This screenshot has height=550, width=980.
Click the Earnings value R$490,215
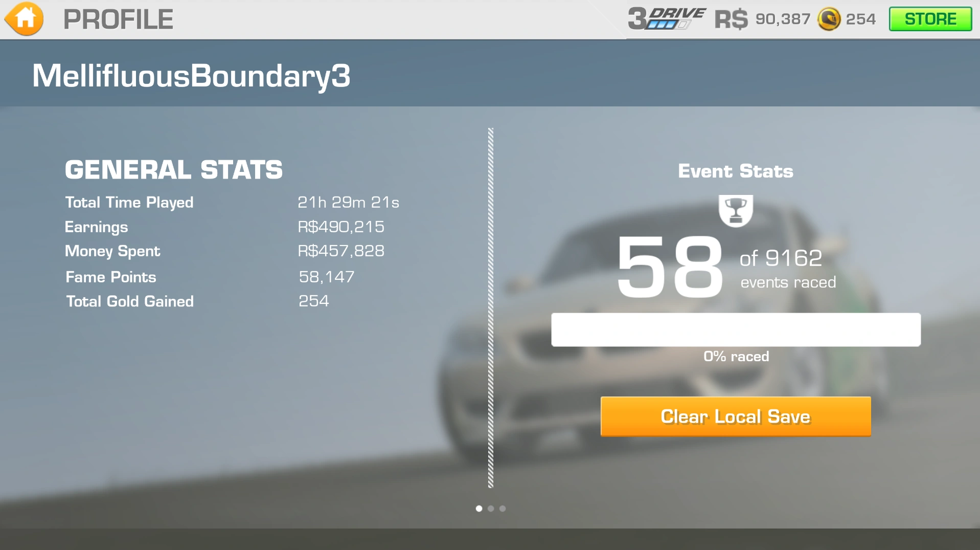[341, 227]
